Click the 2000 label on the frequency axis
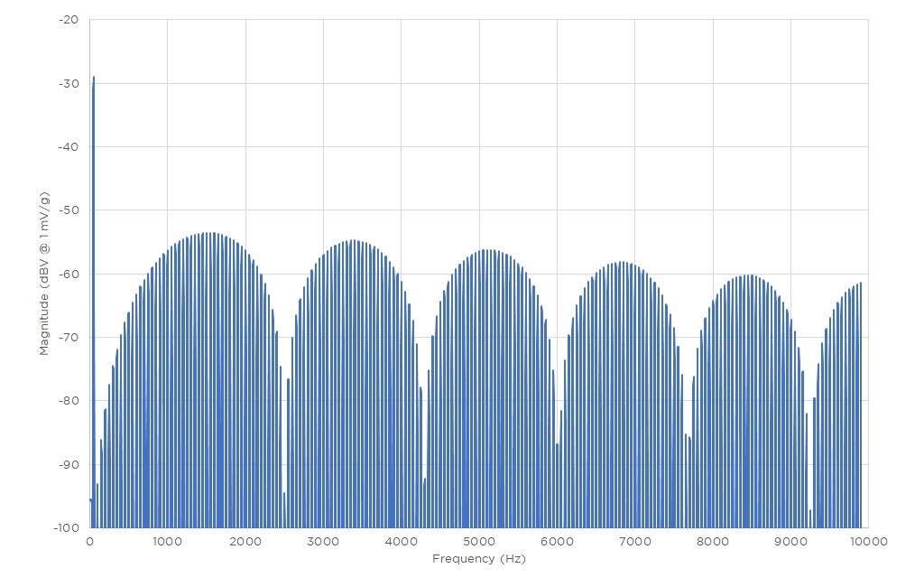 point(245,541)
